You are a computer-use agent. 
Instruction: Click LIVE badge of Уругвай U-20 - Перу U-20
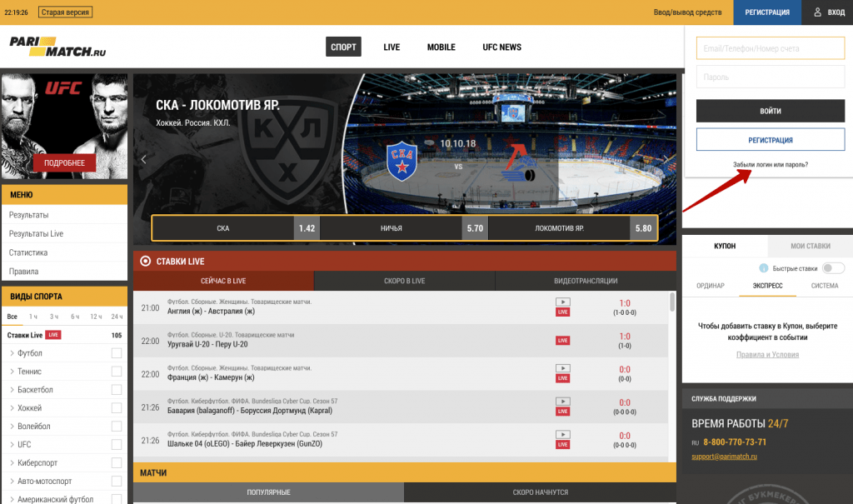pos(562,340)
